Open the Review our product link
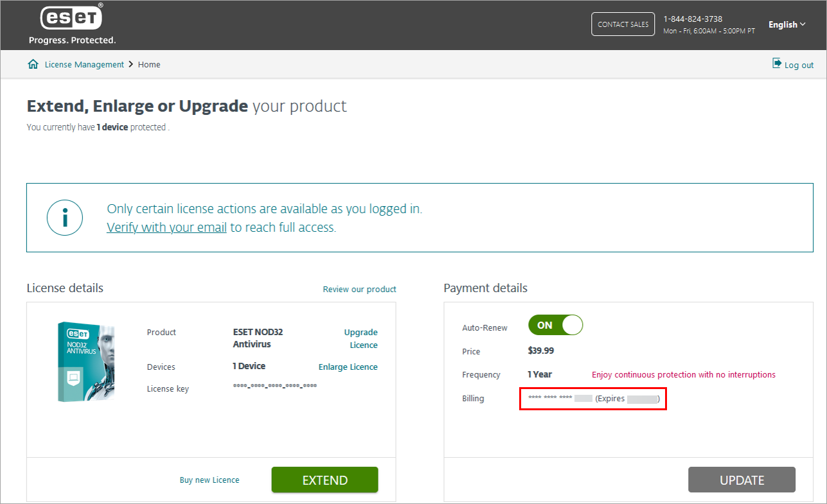Viewport: 827px width, 504px height. (x=359, y=289)
